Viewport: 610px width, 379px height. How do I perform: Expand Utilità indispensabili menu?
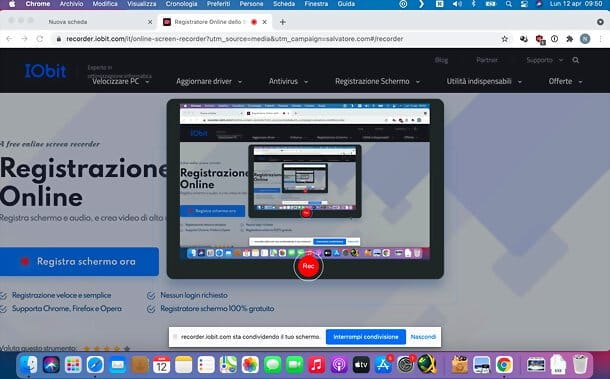[484, 81]
